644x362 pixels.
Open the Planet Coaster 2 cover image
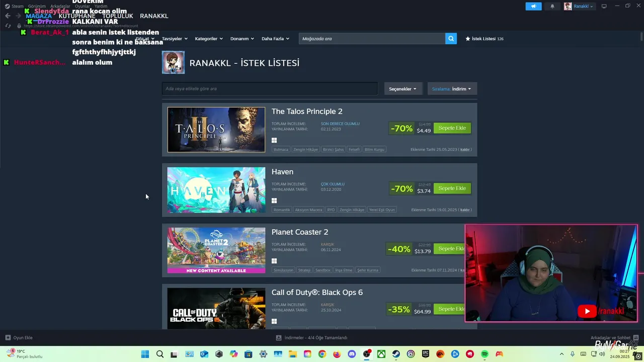[x=216, y=250]
